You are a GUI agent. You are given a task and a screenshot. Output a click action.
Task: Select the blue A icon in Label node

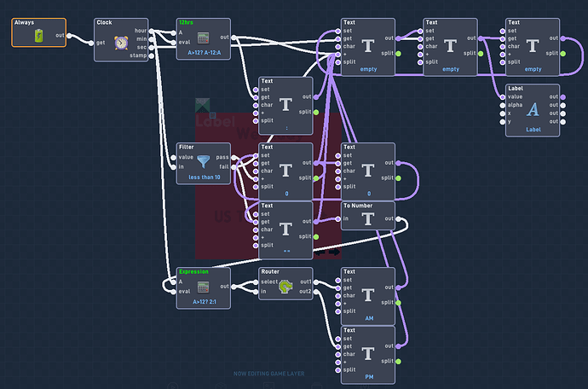coord(533,109)
